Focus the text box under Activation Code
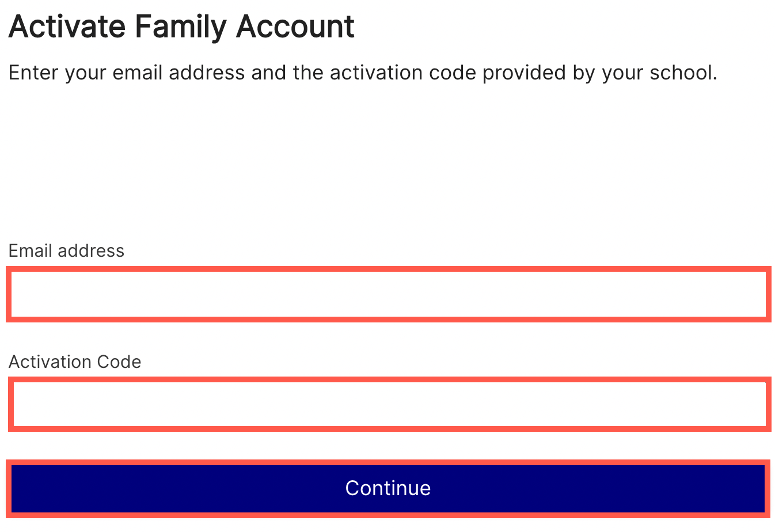This screenshot has height=532, width=775. tap(389, 404)
